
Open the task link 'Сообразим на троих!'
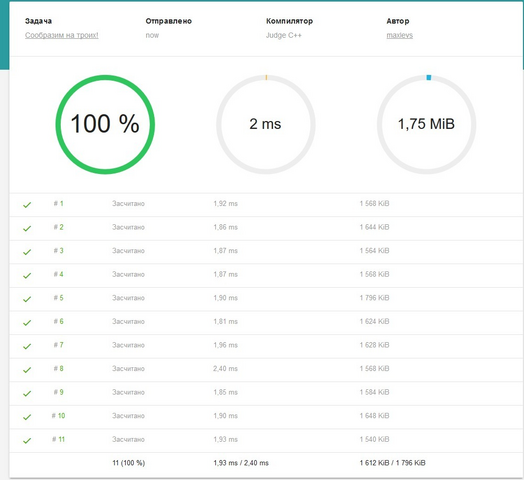pos(61,35)
